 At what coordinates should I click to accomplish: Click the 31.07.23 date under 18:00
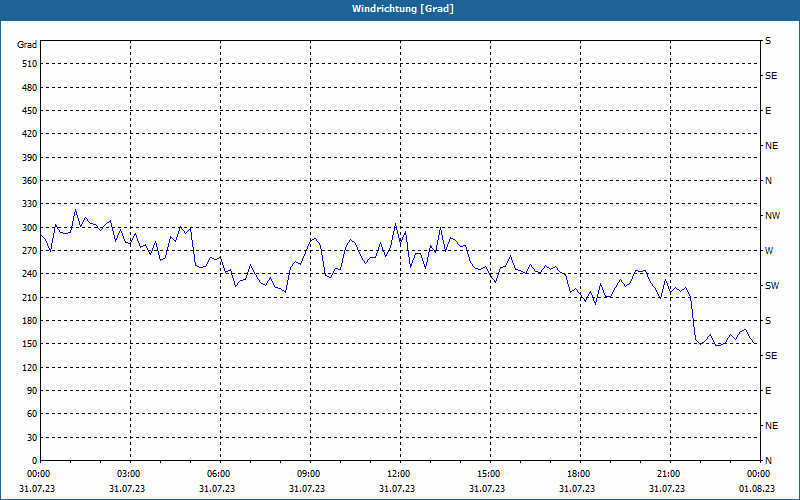click(x=577, y=489)
